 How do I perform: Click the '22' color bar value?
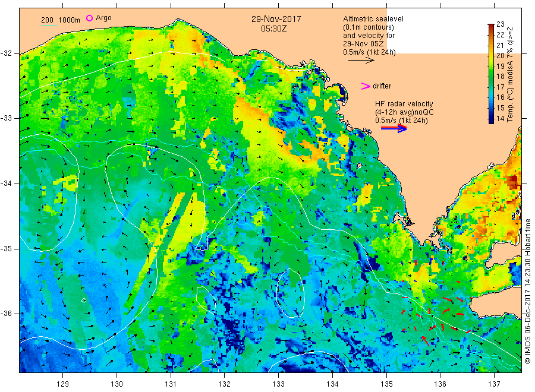click(500, 35)
